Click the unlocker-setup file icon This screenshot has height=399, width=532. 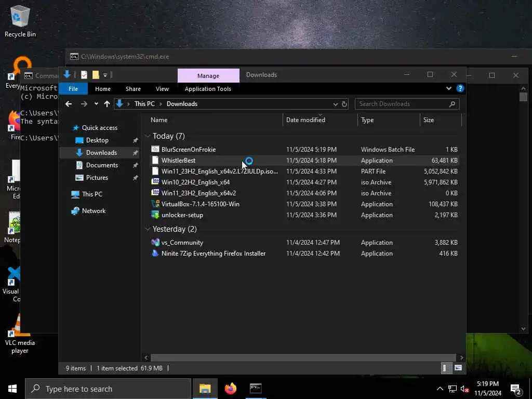(155, 215)
